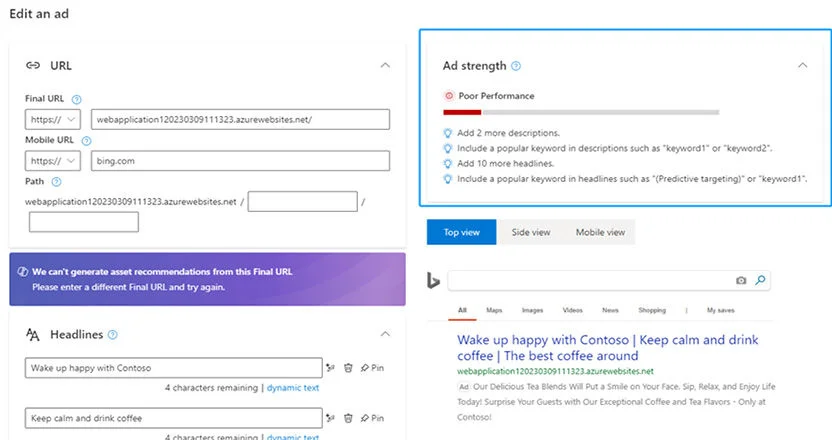Pin the 'Wake up happy with Contoso' headline
832x440 pixels.
[372, 368]
